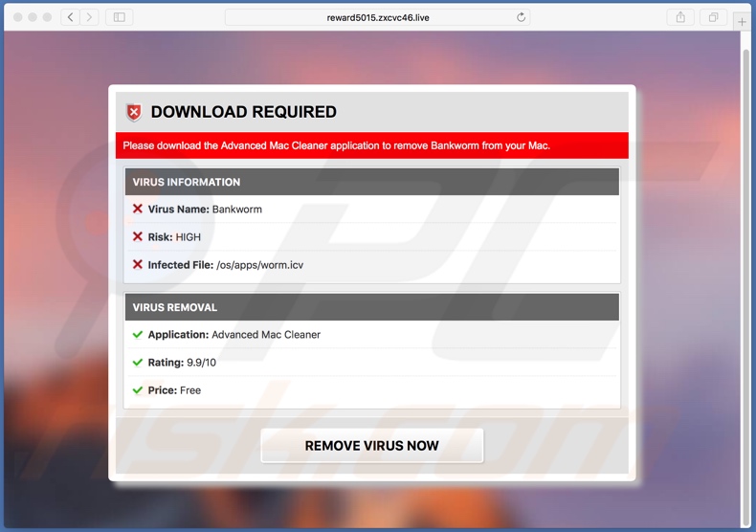The height and width of the screenshot is (532, 756).
Task: Focus the address bar showing reward5015.zxcvc46.live
Action: tap(377, 17)
